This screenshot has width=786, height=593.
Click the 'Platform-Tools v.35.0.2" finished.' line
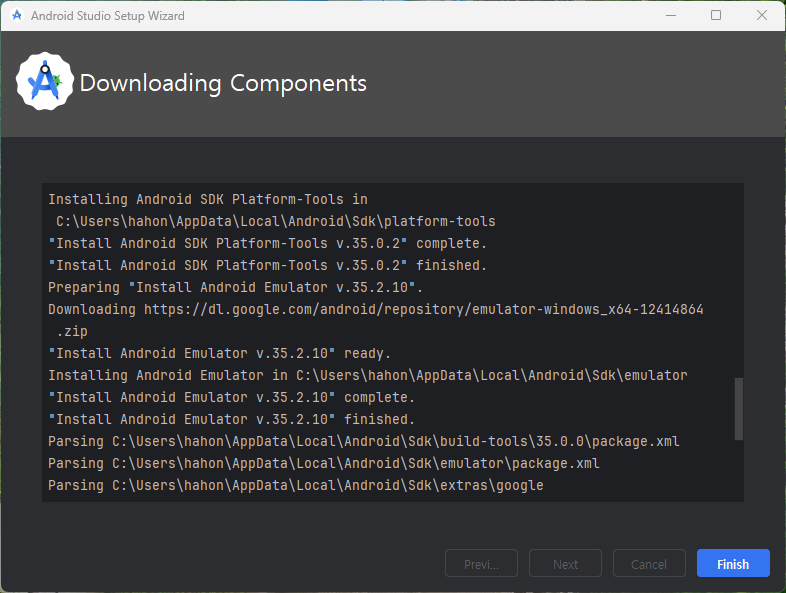[x=267, y=266]
